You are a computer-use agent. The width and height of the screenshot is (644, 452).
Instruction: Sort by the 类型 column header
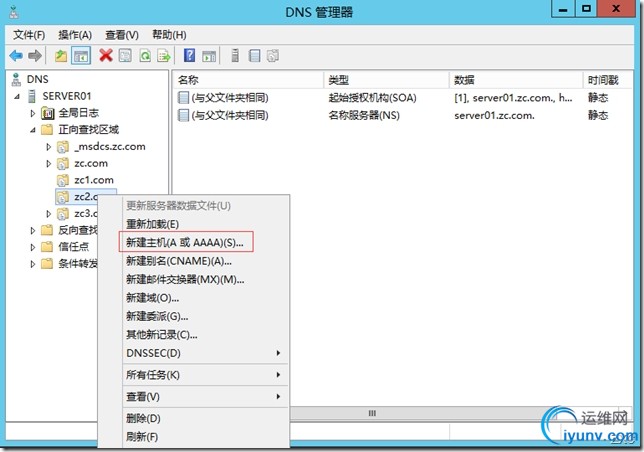[x=386, y=80]
